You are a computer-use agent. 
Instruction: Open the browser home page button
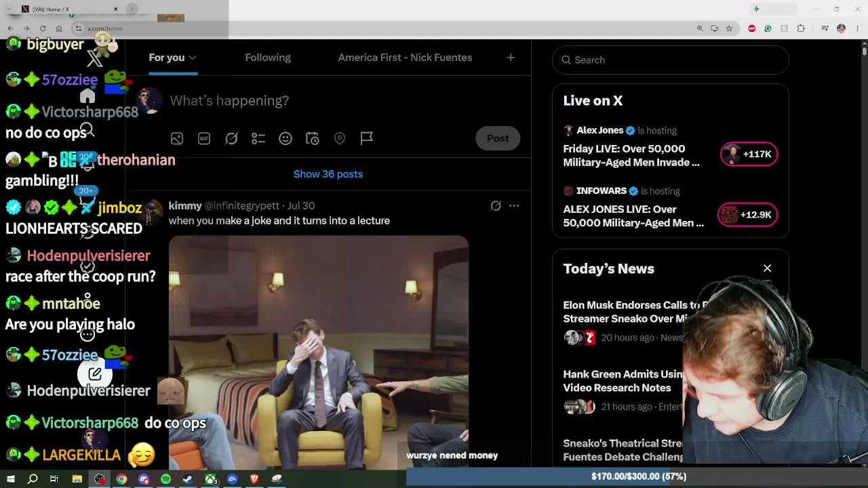pos(59,28)
